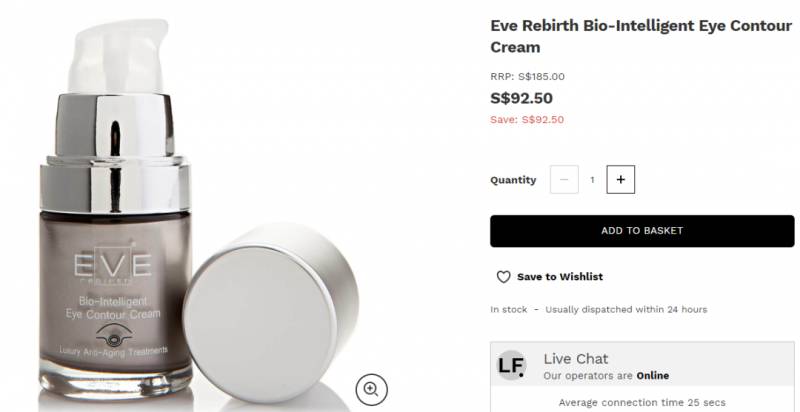Click the Save to Wishlist text
800x412 pixels.
coord(560,277)
